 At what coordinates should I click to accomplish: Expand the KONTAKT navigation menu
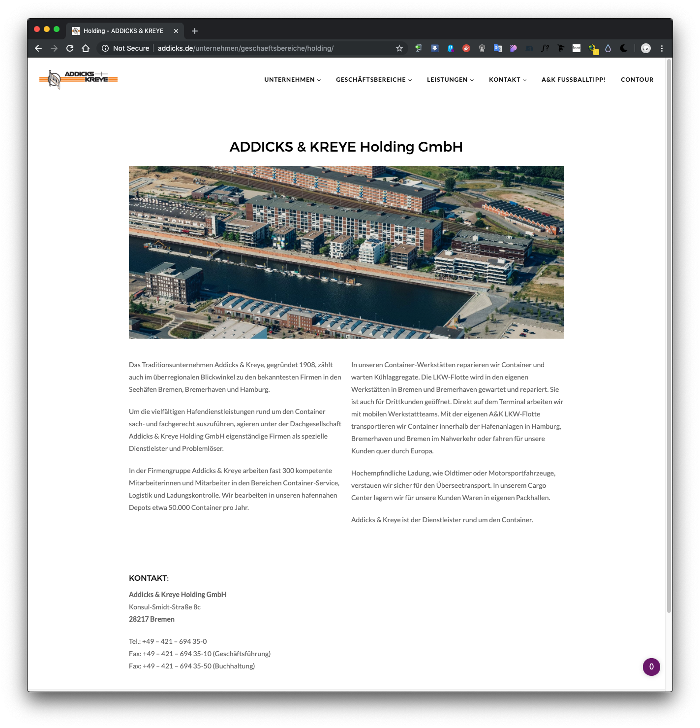pyautogui.click(x=508, y=80)
